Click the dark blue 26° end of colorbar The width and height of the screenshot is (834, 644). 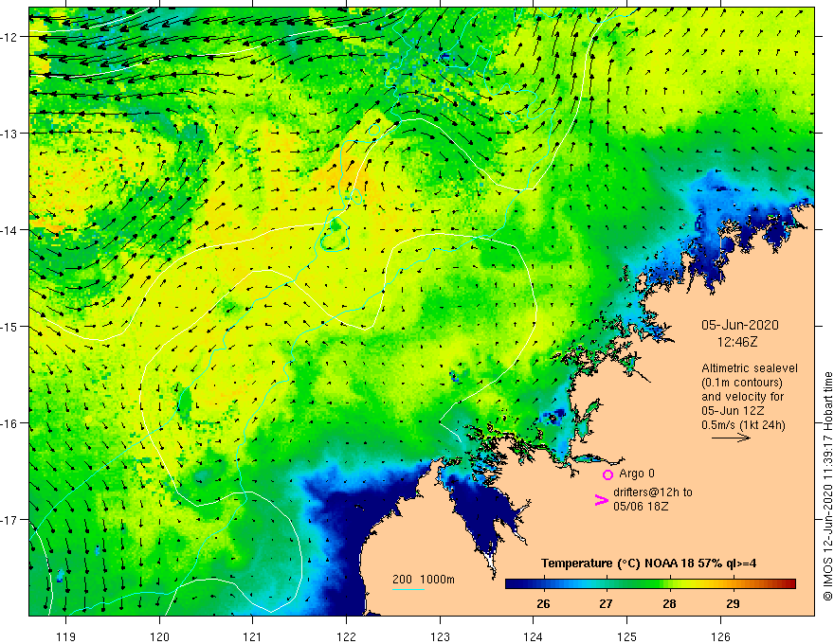pyautogui.click(x=512, y=584)
